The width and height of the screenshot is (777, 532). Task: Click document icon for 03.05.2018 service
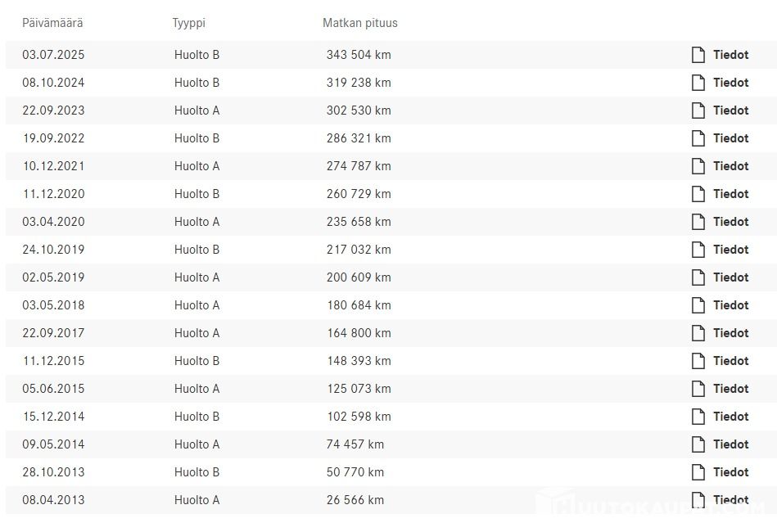[x=698, y=305]
